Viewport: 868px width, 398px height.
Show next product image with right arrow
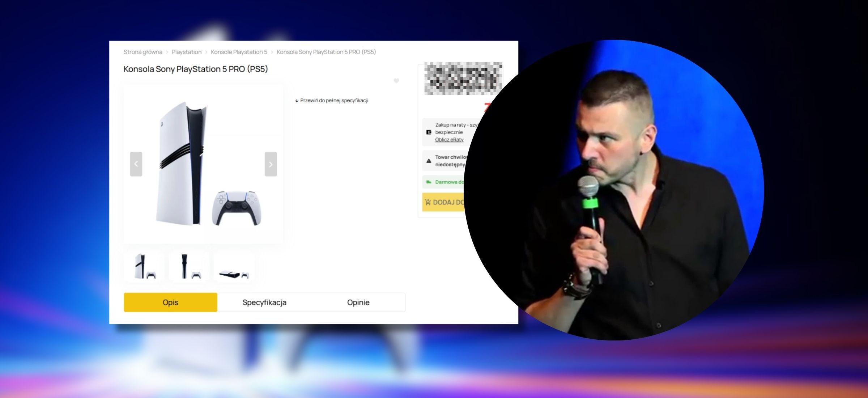coord(271,164)
